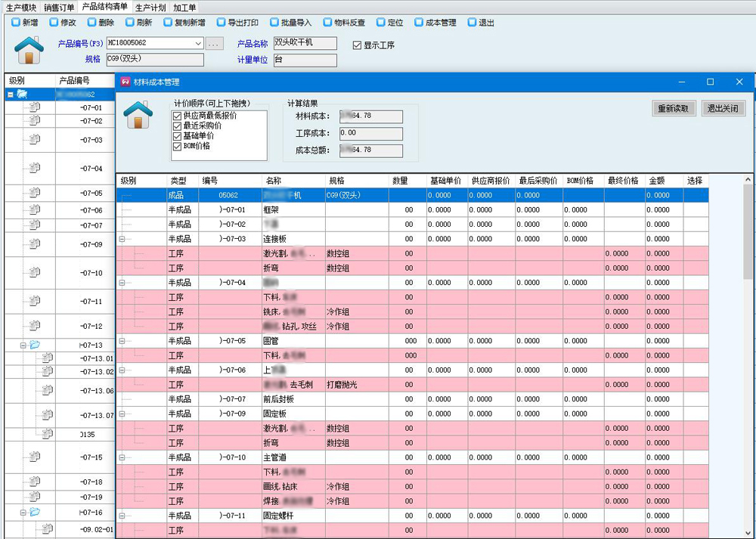Collapse the -07-13 folder in left tree

point(23,345)
